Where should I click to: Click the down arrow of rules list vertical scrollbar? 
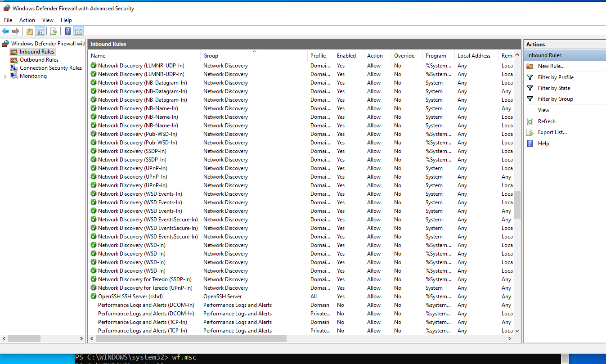coord(517,331)
